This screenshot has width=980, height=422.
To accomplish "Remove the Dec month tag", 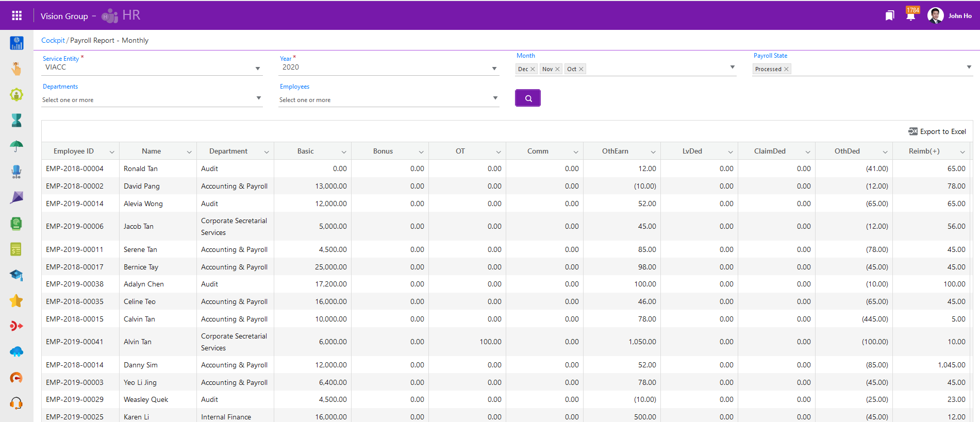I will (533, 69).
